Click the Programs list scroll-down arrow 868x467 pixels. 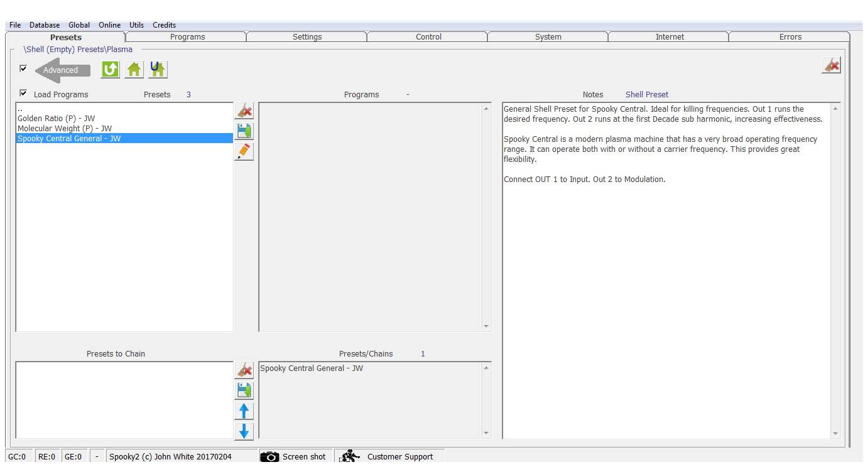point(486,326)
